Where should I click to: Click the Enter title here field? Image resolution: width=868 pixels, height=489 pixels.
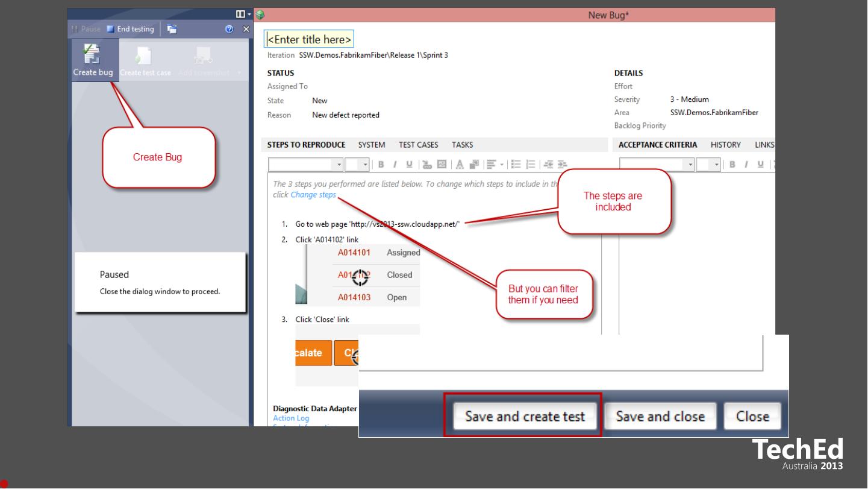(x=309, y=40)
